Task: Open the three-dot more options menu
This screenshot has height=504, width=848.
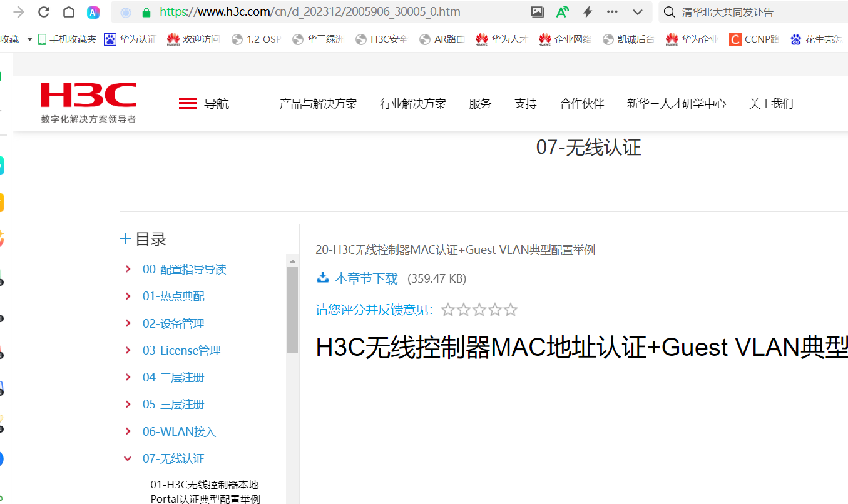Action: point(613,12)
